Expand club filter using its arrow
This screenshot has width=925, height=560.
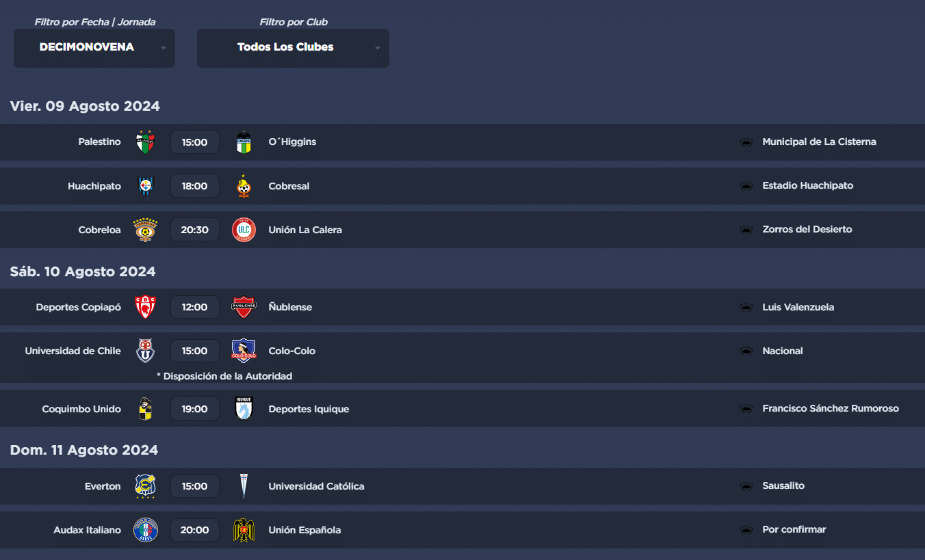click(377, 48)
